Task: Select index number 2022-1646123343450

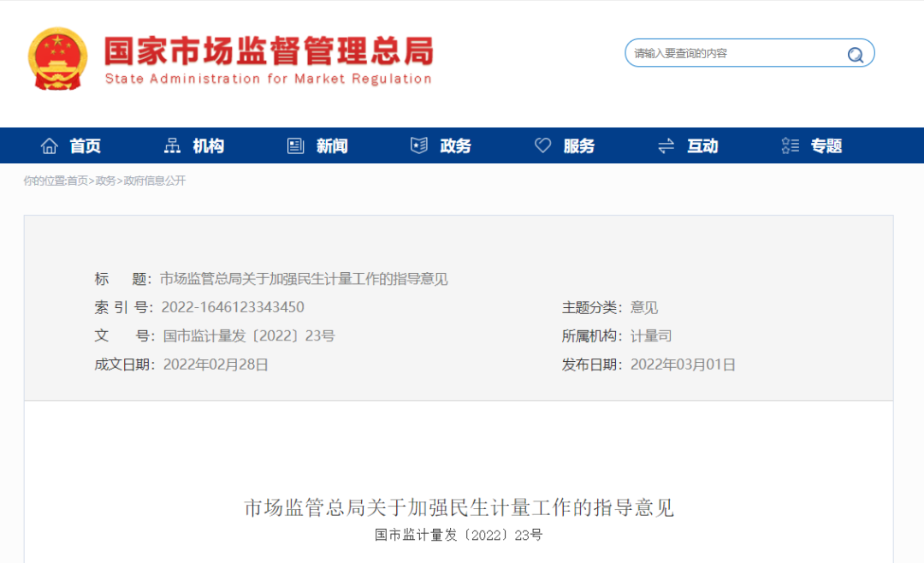Action: click(x=233, y=307)
